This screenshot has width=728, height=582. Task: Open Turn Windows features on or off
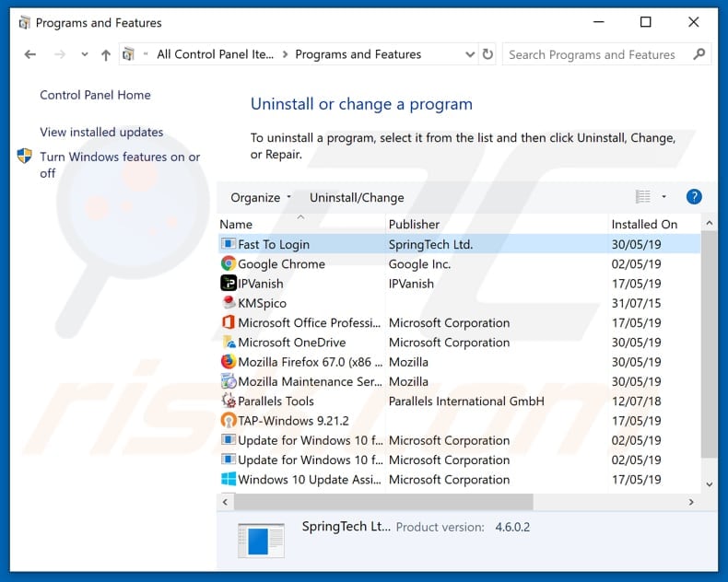(120, 165)
